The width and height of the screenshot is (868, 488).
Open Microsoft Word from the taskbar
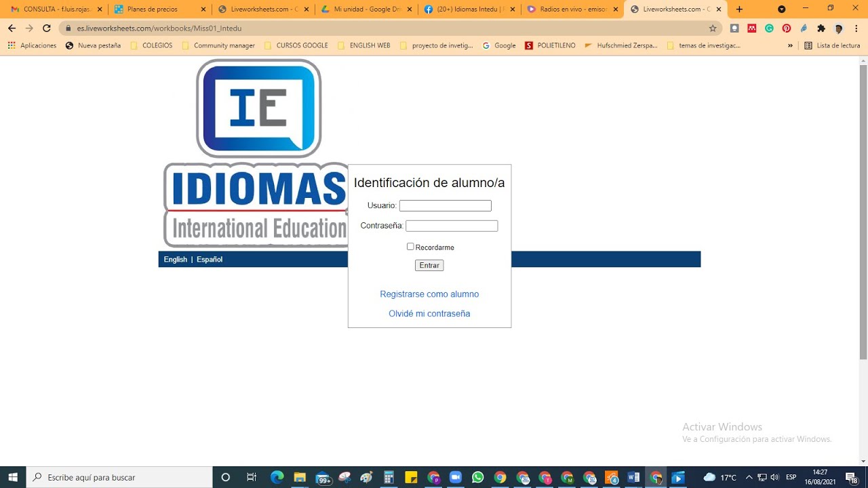(634, 477)
